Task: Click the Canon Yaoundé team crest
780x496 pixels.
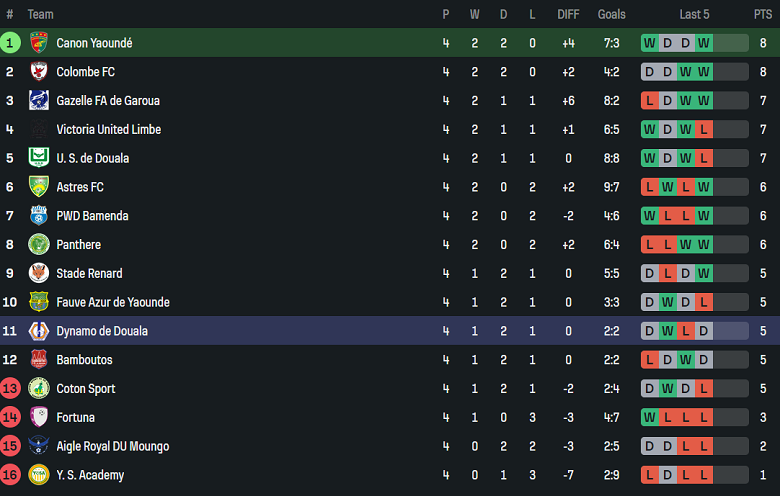Action: pos(39,43)
